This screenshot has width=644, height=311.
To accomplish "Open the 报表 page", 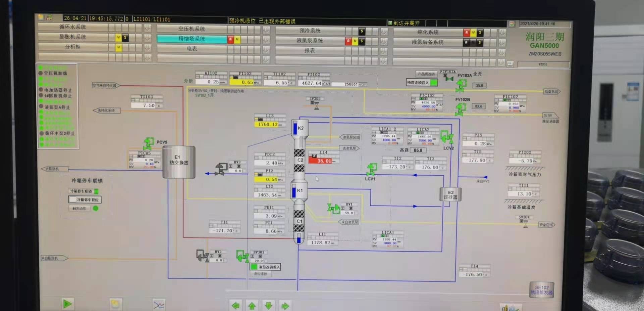I will coord(310,50).
